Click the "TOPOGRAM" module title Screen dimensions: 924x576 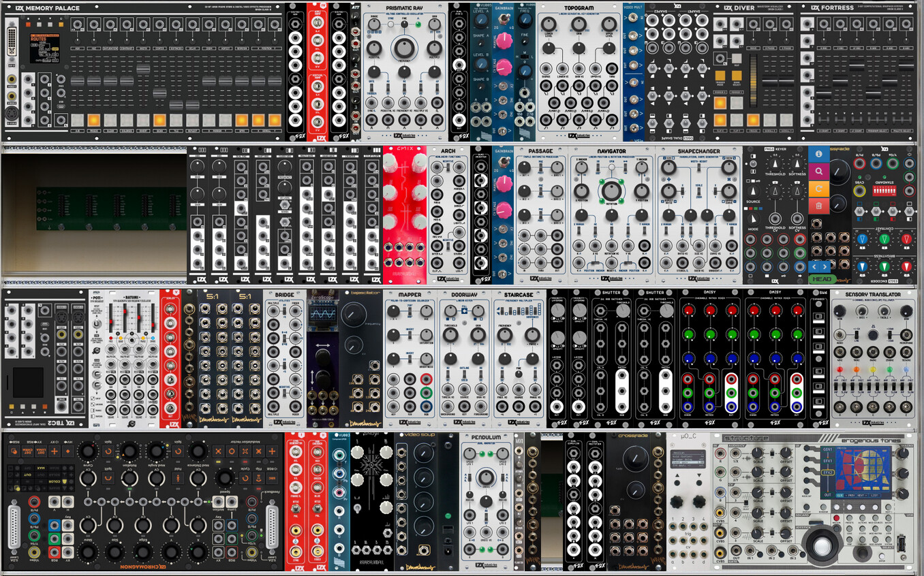[579, 10]
